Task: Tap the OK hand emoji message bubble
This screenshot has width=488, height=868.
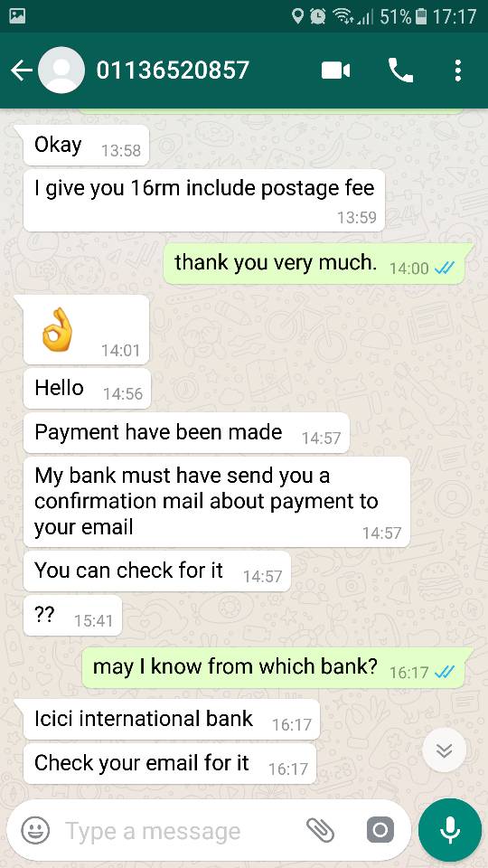Action: [x=87, y=329]
